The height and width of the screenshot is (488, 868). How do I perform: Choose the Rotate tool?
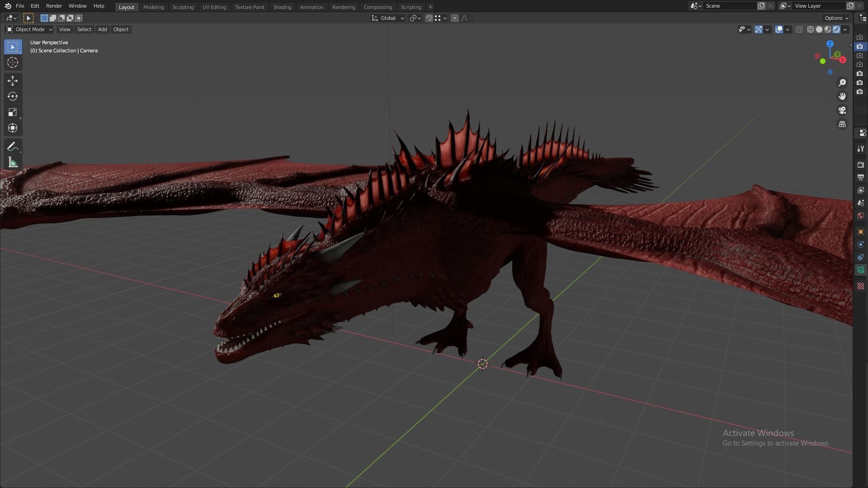pyautogui.click(x=13, y=97)
